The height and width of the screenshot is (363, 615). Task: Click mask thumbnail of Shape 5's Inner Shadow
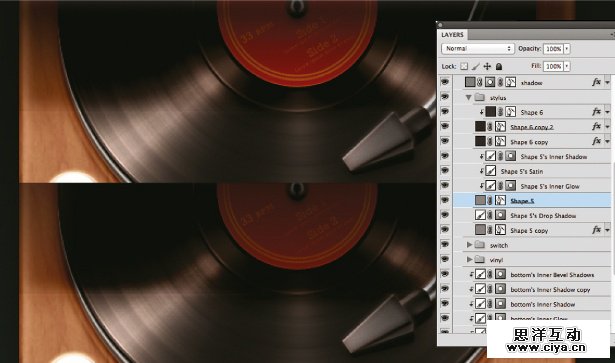tap(510, 156)
